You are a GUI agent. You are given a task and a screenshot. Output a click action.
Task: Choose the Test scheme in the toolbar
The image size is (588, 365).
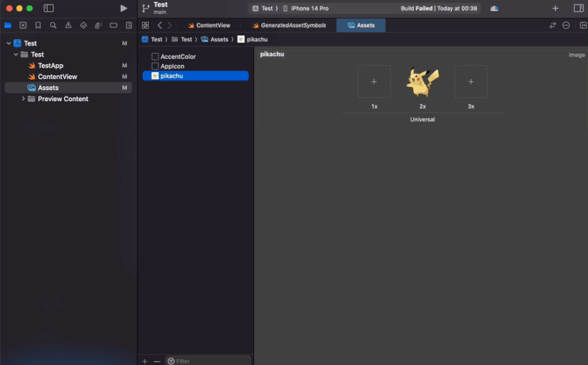(263, 9)
